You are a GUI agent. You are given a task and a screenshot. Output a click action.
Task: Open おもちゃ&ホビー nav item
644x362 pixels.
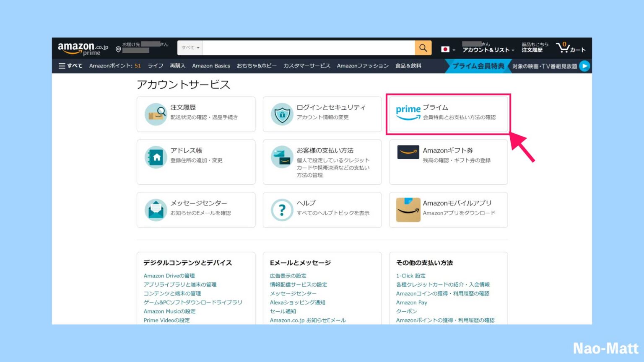[x=257, y=66]
